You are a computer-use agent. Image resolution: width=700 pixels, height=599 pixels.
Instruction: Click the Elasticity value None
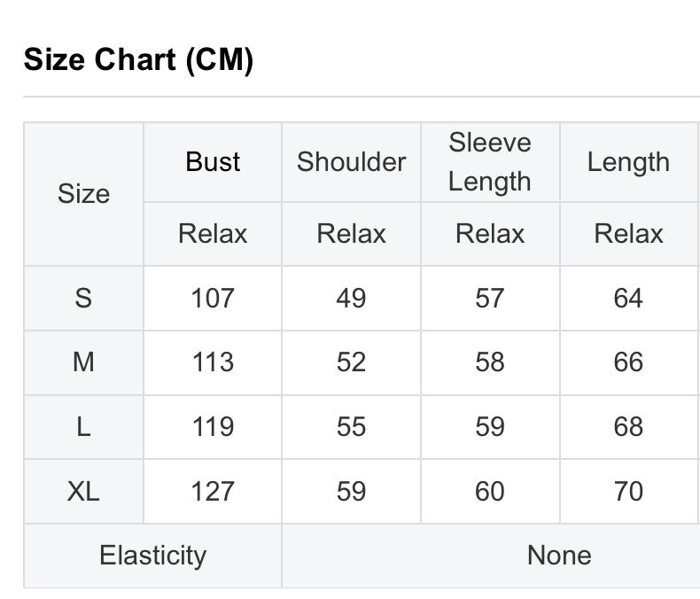559,556
